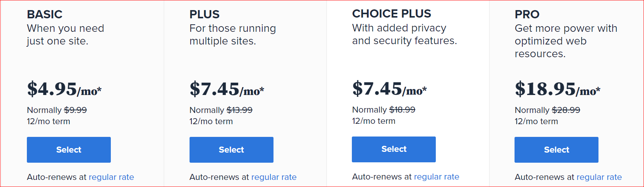Click the struck-through $18.99 normal price

coord(402,110)
